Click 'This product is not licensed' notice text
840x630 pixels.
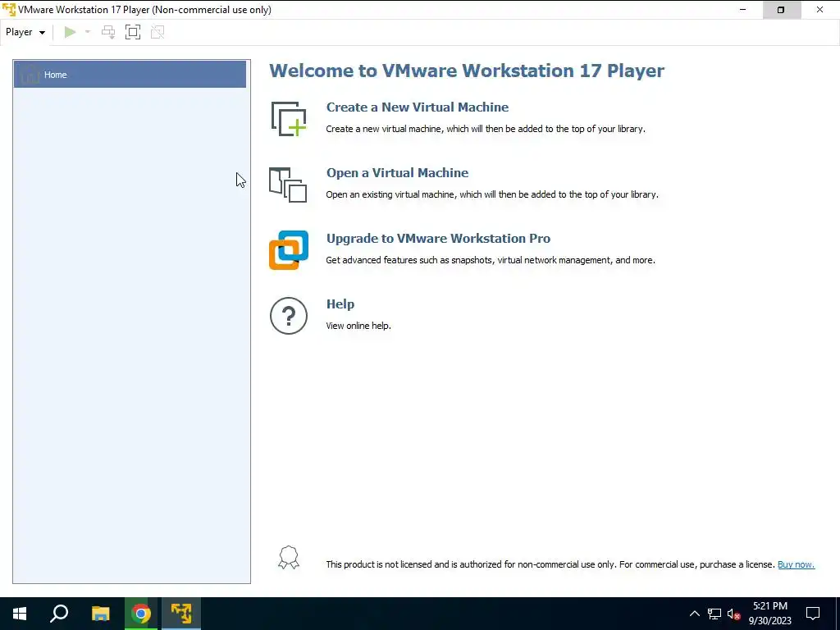(x=550, y=564)
